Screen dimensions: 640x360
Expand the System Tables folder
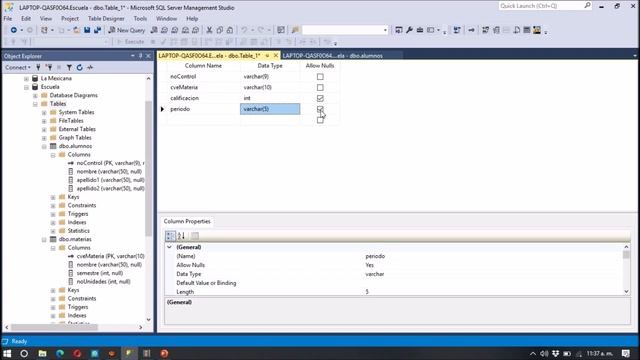[44, 112]
